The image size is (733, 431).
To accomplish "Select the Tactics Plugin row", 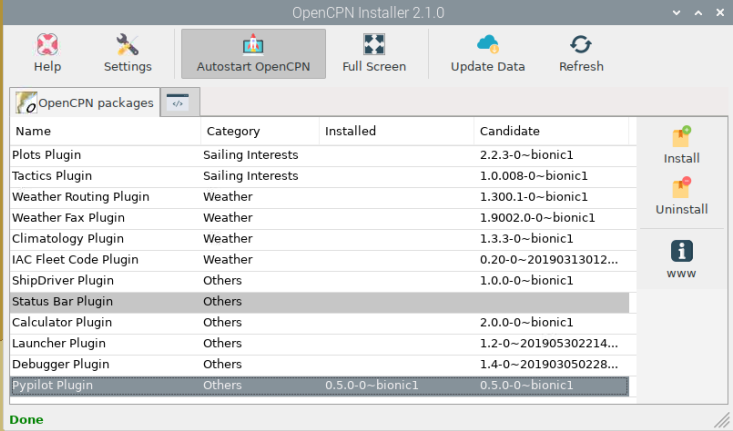I will click(320, 176).
